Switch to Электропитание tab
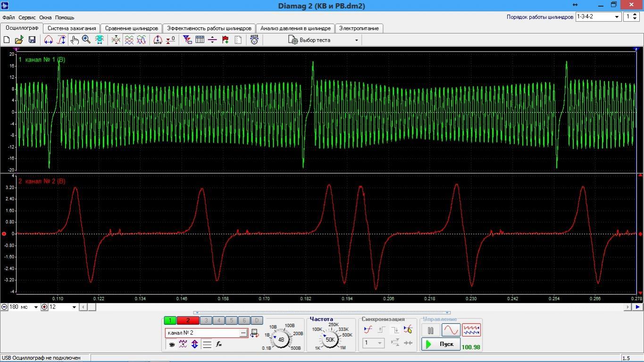The height and width of the screenshot is (362, 644). (359, 28)
